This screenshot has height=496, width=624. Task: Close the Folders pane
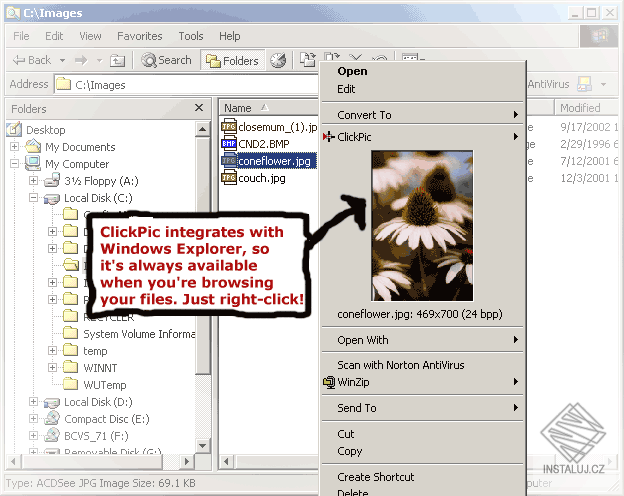point(199,108)
